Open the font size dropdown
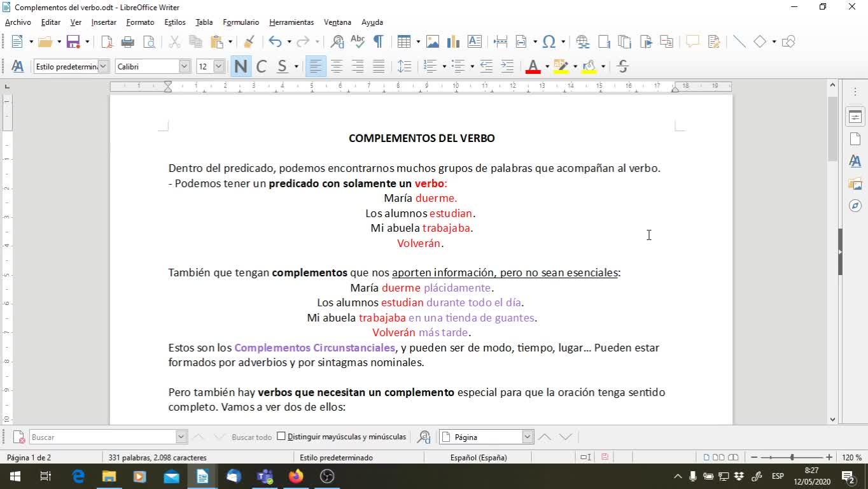The width and height of the screenshot is (868, 489). [219, 66]
